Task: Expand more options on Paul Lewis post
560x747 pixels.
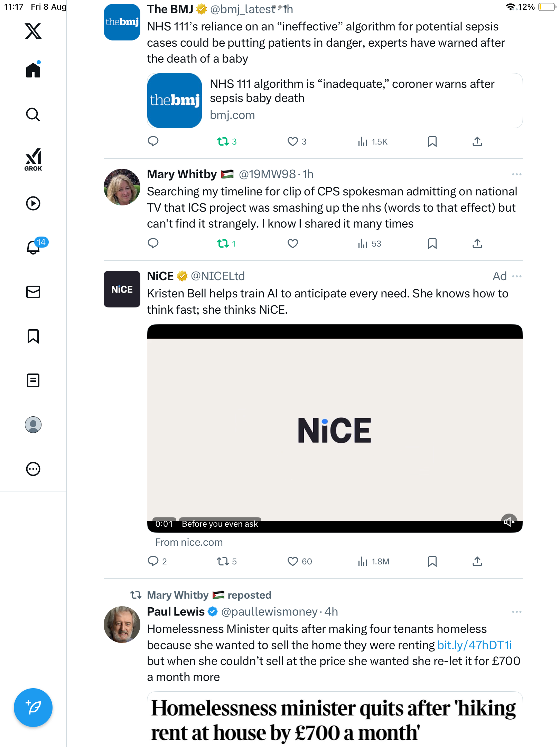Action: coord(516,612)
